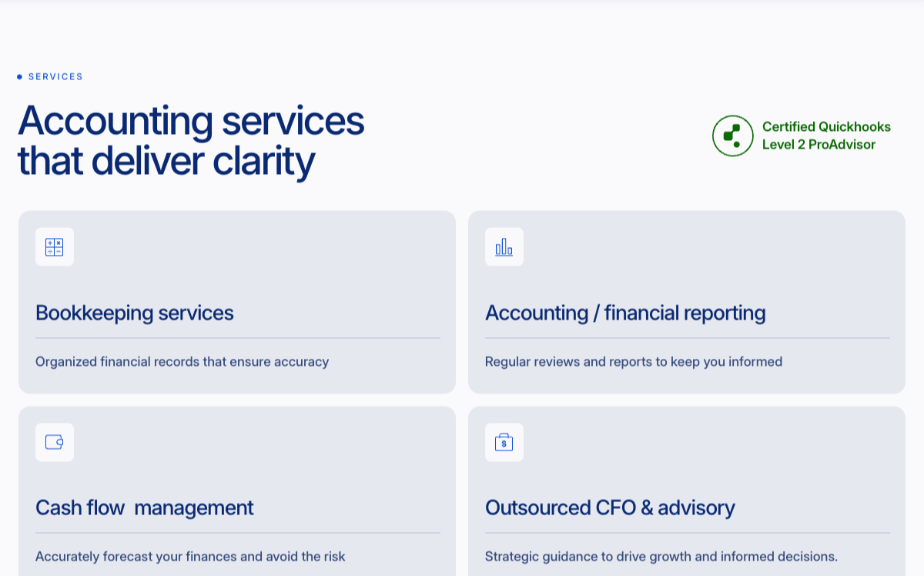Viewport: 924px width, 576px height.
Task: Click Certified Quickhooks Level 2 ProAdvisor text
Action: coord(826,136)
